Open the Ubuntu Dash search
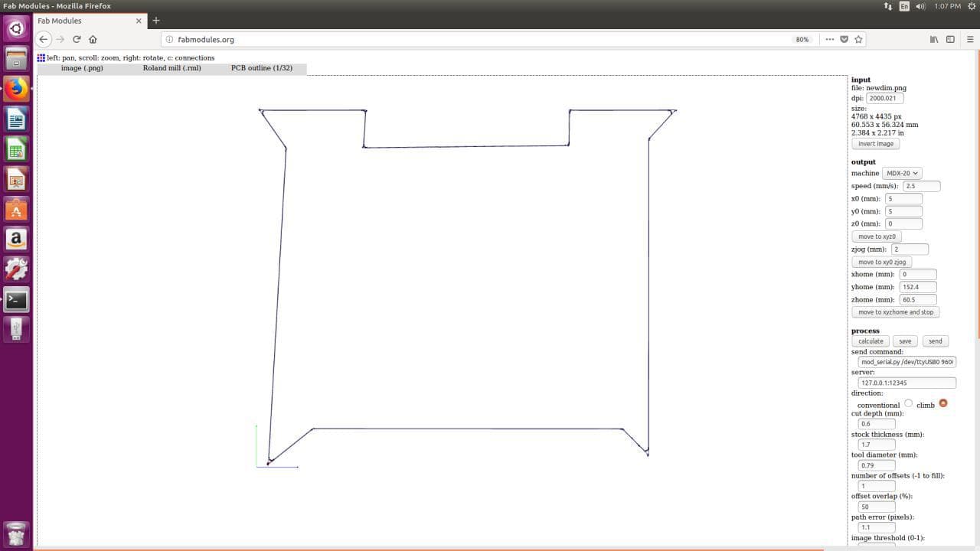 coord(16,28)
